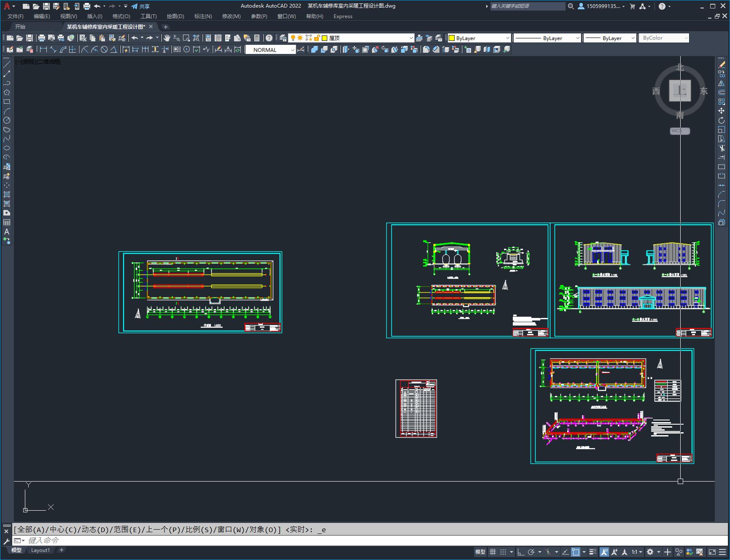Select the Erase tool in right toolbar

pyautogui.click(x=722, y=65)
